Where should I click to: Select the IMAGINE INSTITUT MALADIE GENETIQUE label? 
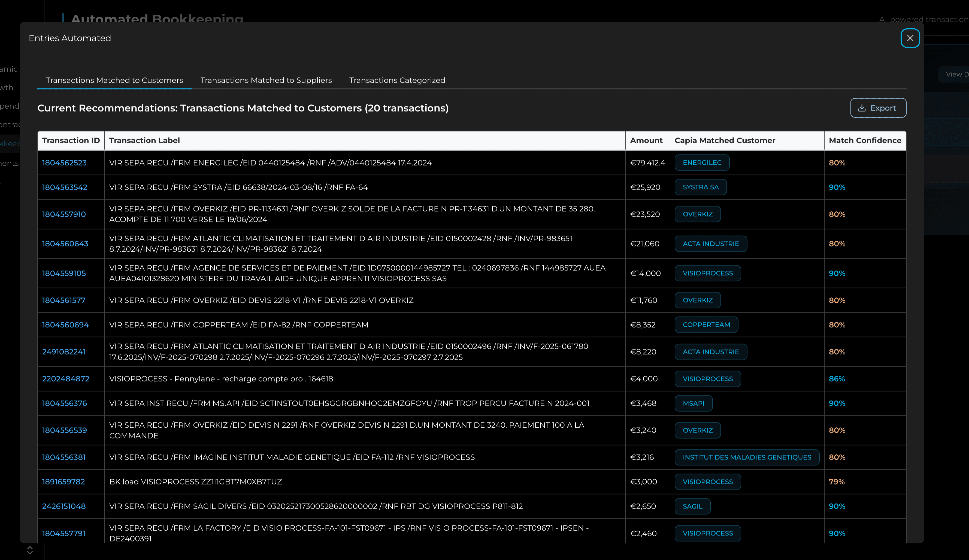coord(292,457)
